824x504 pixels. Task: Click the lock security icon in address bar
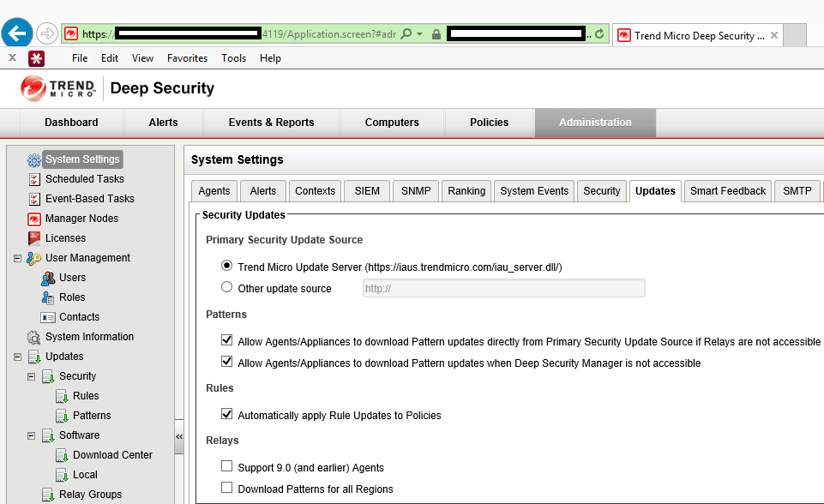tap(436, 34)
